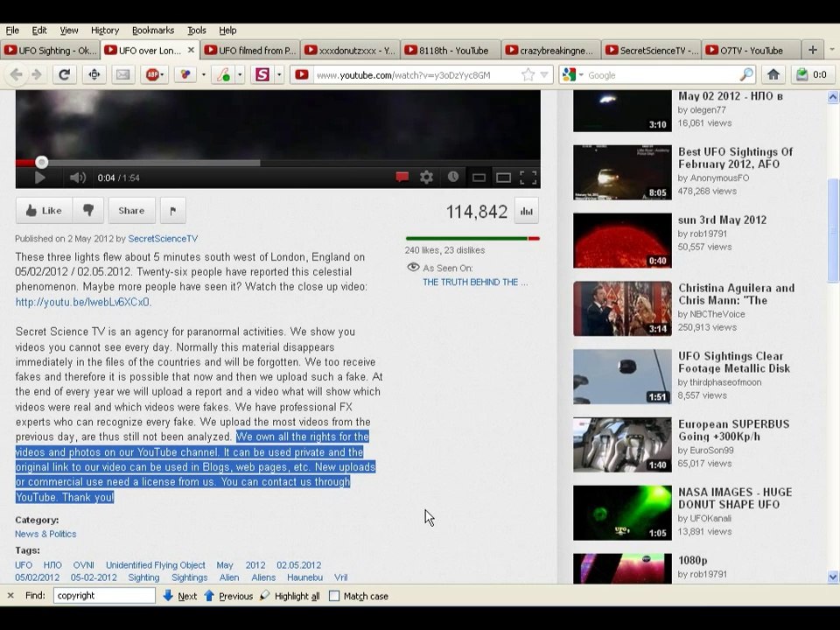Viewport: 840px width, 630px height.
Task: Click the YouTube site identity icon
Action: [302, 74]
